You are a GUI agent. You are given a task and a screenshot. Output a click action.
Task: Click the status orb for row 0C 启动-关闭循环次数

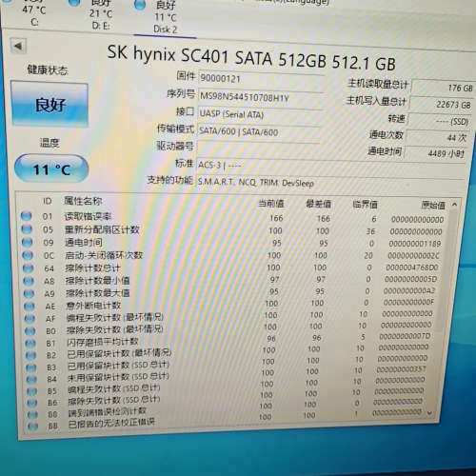pyautogui.click(x=28, y=255)
